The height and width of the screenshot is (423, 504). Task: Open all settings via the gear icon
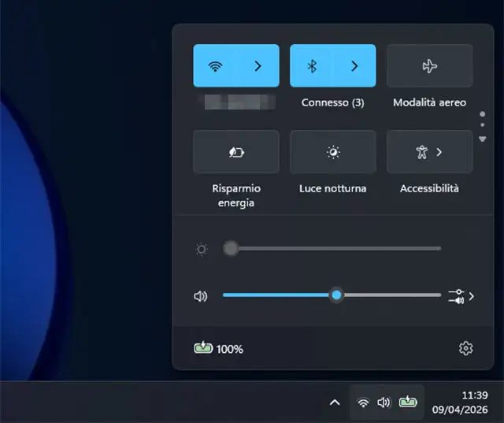point(465,348)
